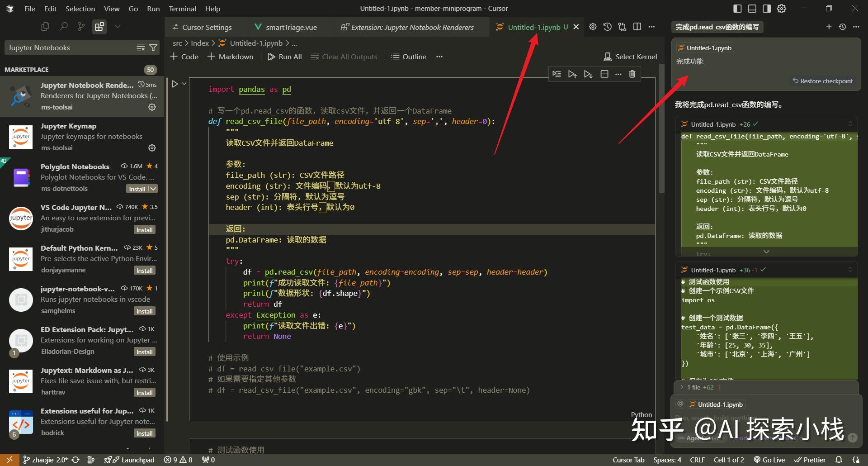This screenshot has width=868, height=466.
Task: Open the Selection menu
Action: (x=80, y=9)
